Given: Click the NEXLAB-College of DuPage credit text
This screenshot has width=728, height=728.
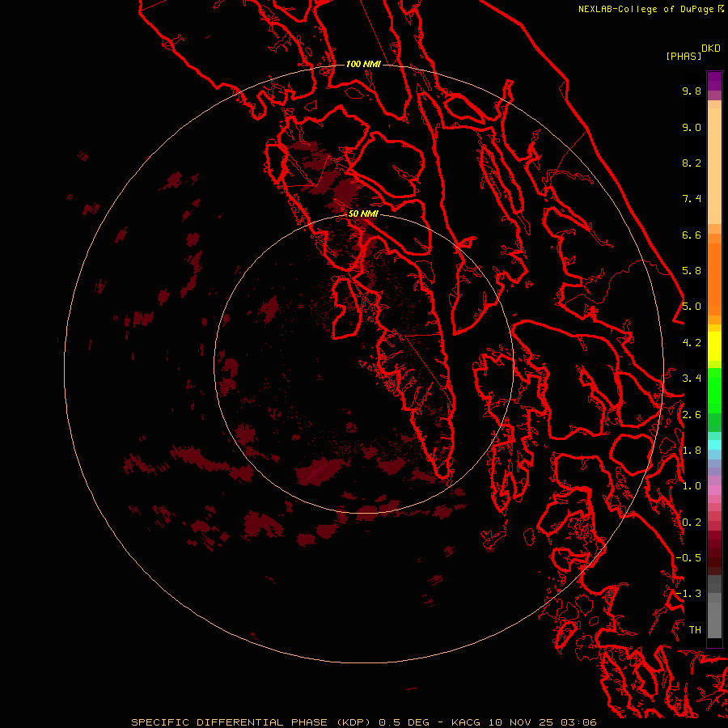Looking at the screenshot, I should coord(648,9).
